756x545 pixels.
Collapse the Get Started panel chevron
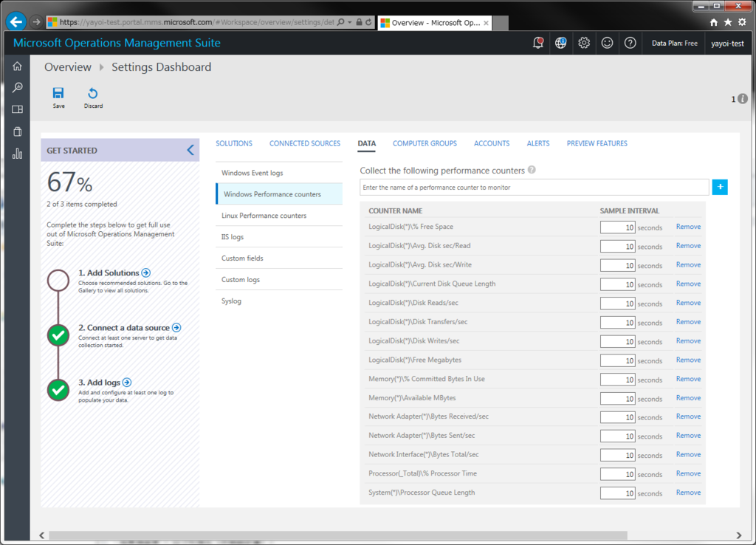(x=190, y=150)
